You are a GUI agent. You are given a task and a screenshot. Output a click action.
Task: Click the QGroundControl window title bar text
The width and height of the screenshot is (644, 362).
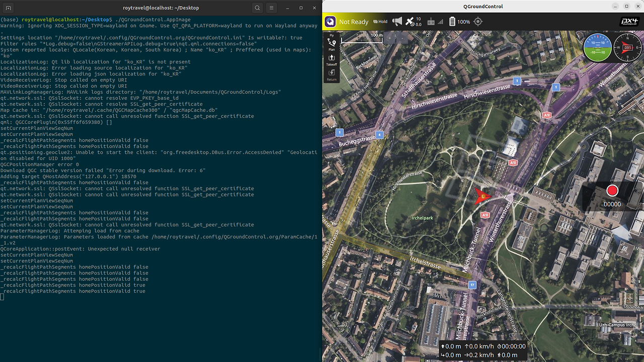[483, 6]
